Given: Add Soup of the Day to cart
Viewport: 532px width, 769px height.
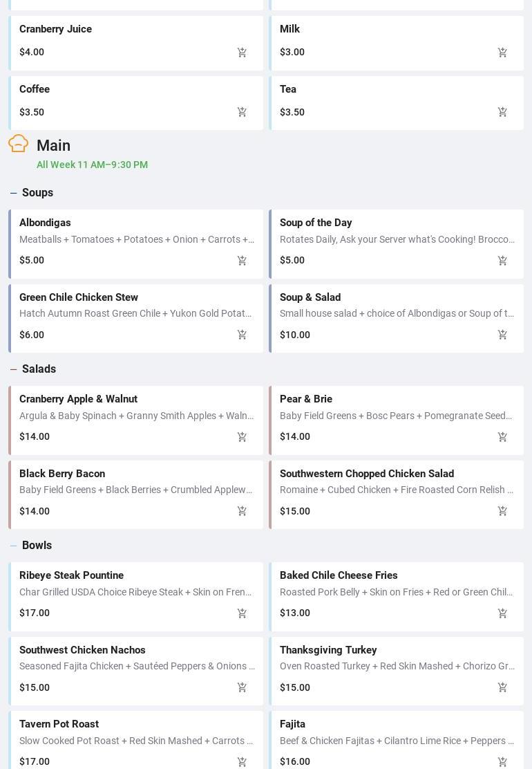Looking at the screenshot, I should pos(502,261).
